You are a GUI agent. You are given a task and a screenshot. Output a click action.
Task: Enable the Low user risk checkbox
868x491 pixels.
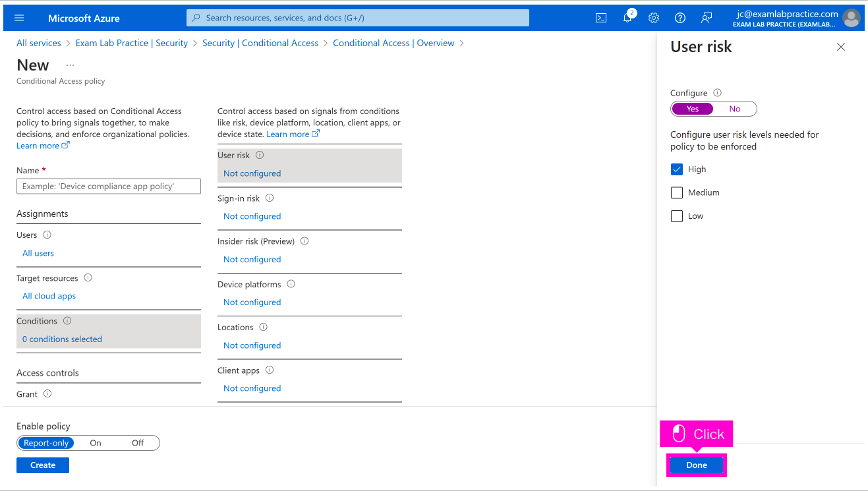(x=677, y=216)
